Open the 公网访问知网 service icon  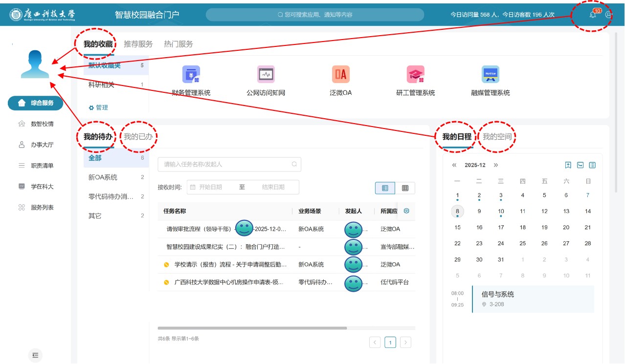[x=266, y=75]
